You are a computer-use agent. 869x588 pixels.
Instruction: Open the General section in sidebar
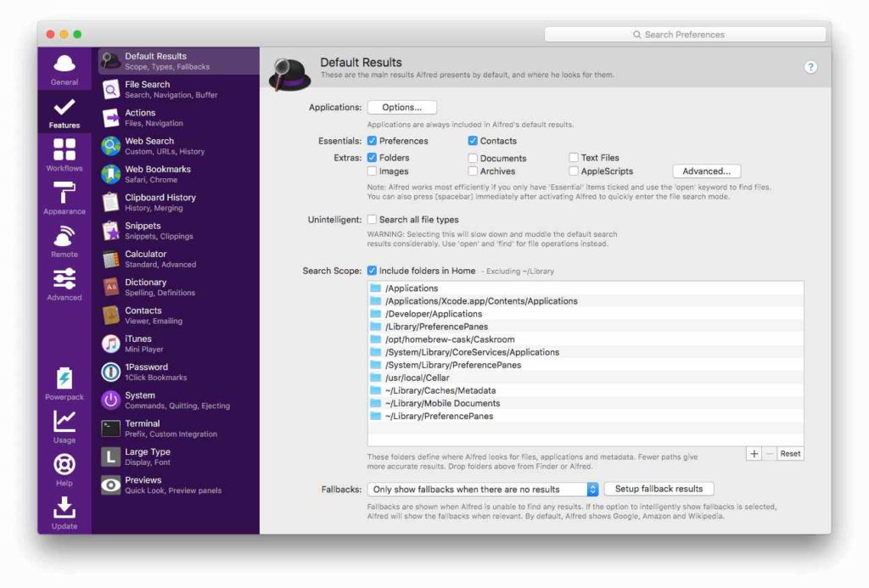pos(64,70)
